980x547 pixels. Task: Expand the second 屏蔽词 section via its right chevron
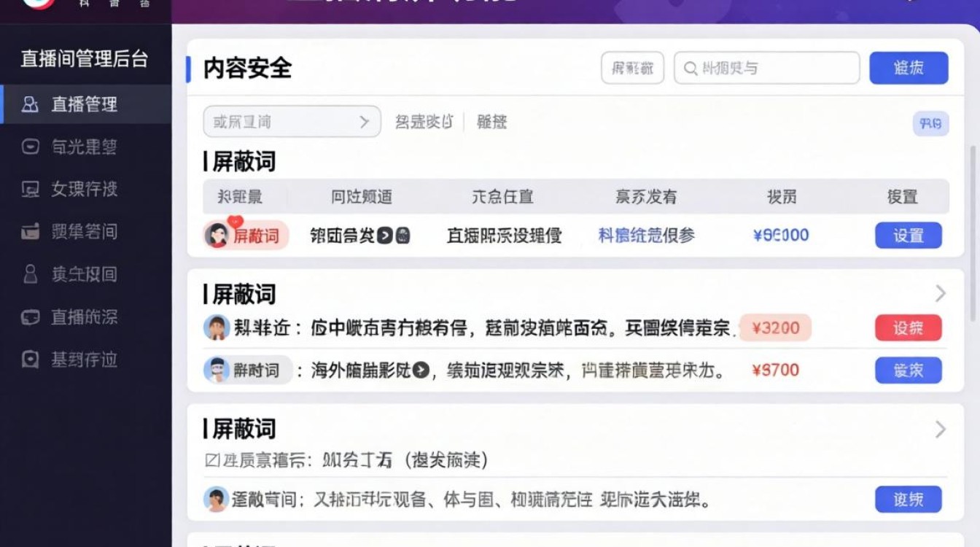click(940, 294)
